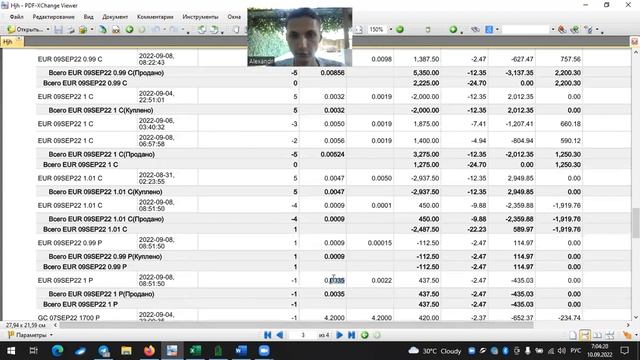The width and height of the screenshot is (640, 360).
Task: Click the horizontal scrollbar thumb
Action: [296, 325]
